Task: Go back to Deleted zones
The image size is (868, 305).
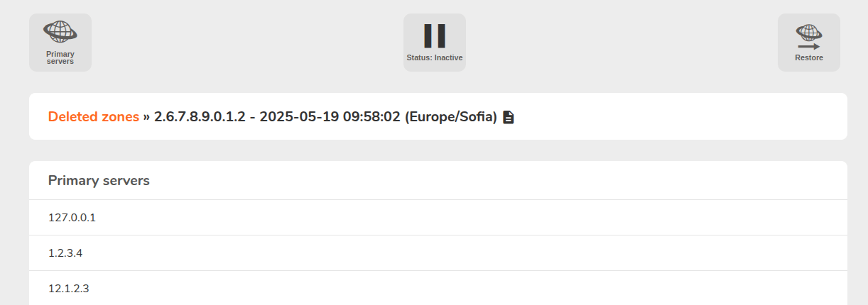Action: (x=94, y=117)
